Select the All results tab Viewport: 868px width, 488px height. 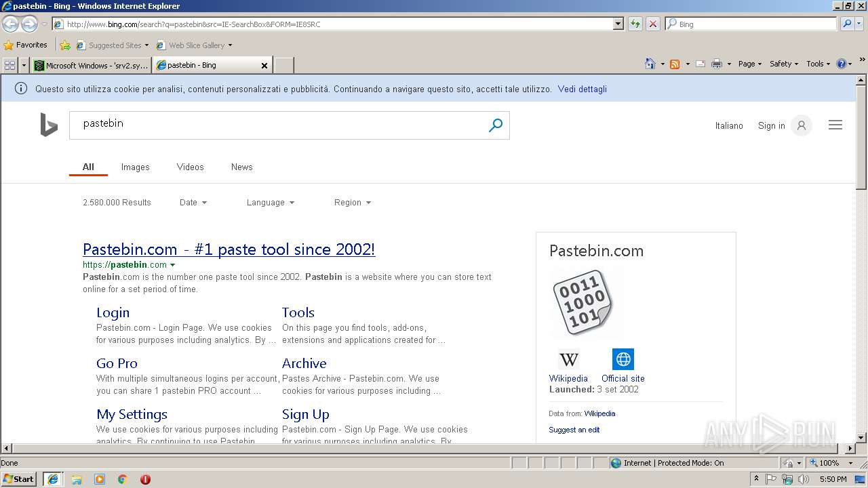click(88, 167)
